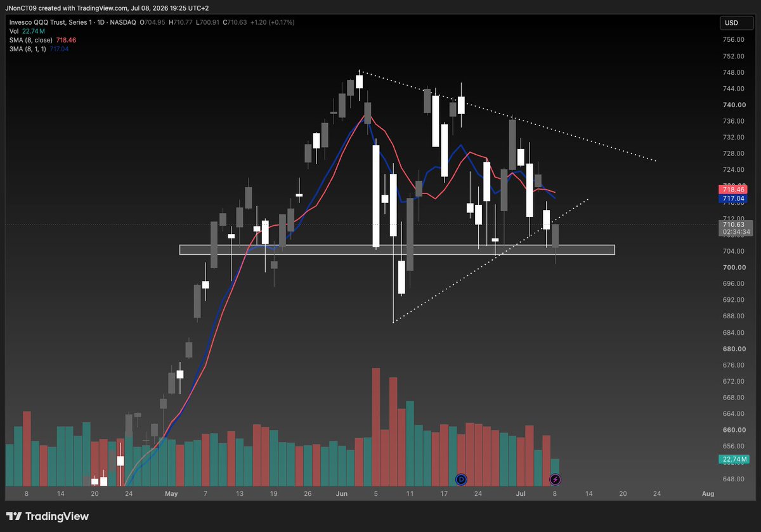Viewport: 761px width, 532px height.
Task: Click the '11' date label on the time axis
Action: 410,493
